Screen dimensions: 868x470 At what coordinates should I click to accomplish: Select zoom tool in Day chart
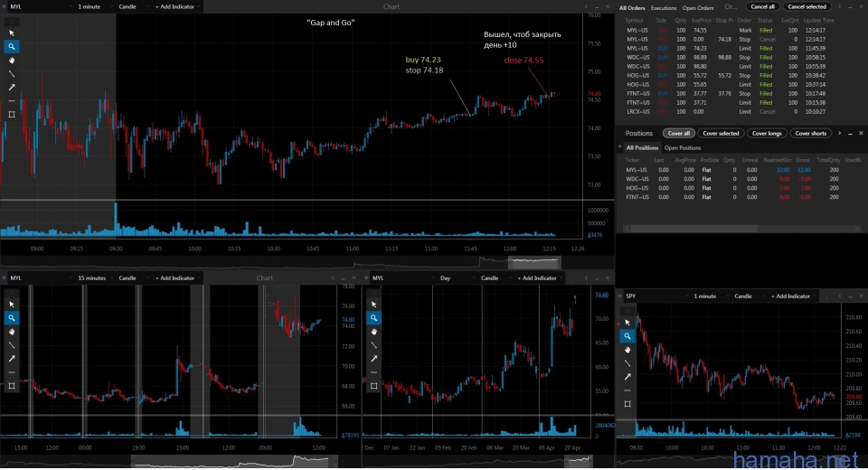373,318
